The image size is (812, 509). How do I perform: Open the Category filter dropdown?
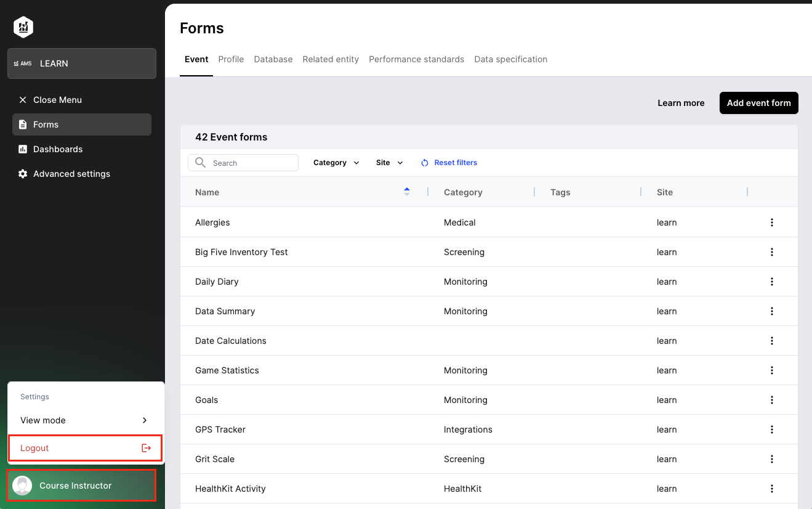[336, 162]
